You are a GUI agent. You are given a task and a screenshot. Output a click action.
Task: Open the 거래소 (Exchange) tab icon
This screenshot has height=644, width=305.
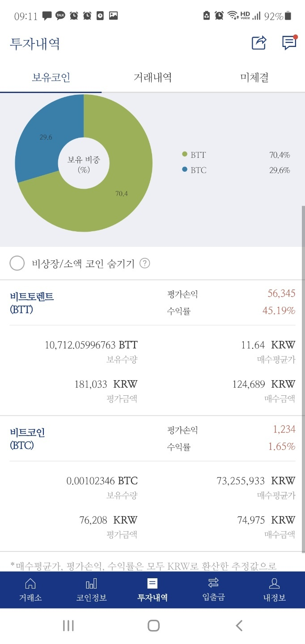tap(30, 589)
